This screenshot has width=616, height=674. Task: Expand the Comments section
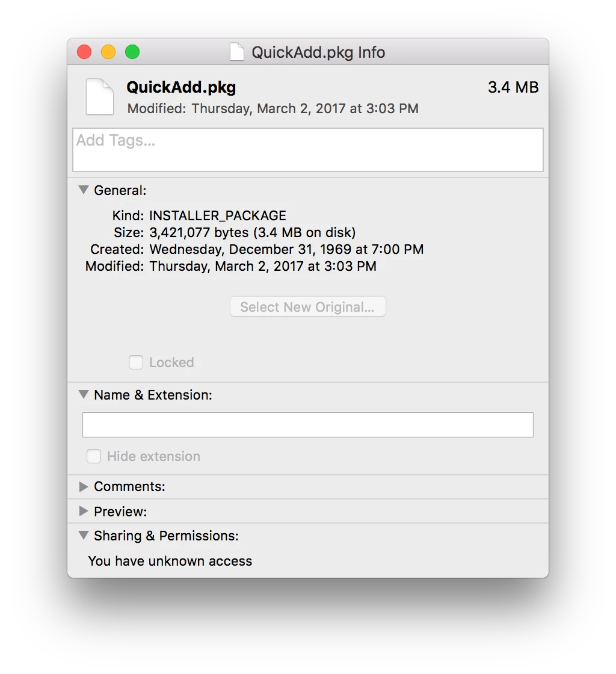pos(84,487)
